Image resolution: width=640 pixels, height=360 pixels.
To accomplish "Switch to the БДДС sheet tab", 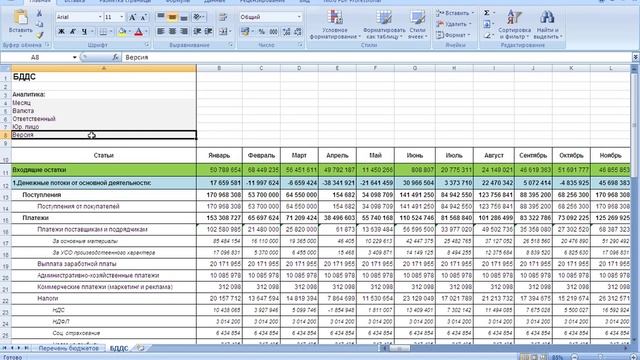I will tap(119, 348).
